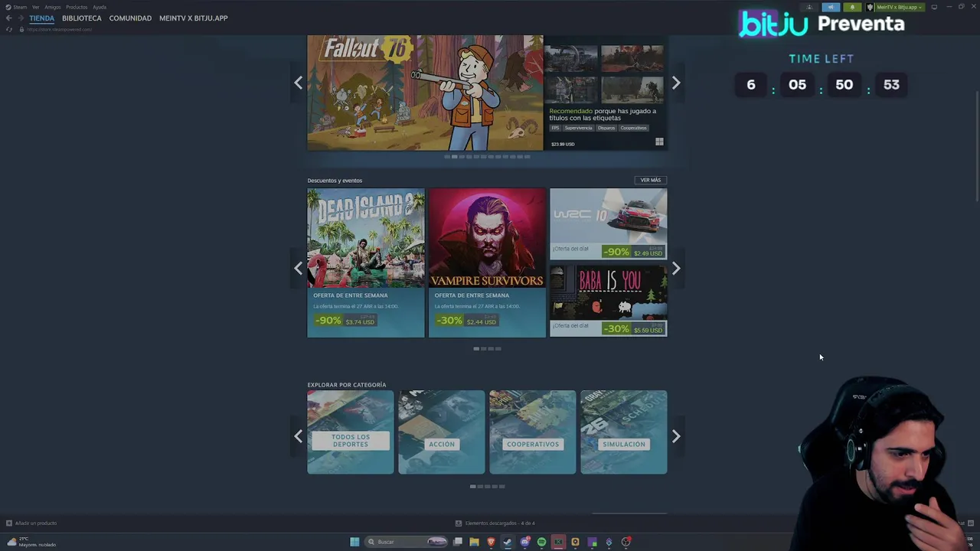The height and width of the screenshot is (551, 980).
Task: Open the Baba Is You daily deal
Action: [609, 301]
